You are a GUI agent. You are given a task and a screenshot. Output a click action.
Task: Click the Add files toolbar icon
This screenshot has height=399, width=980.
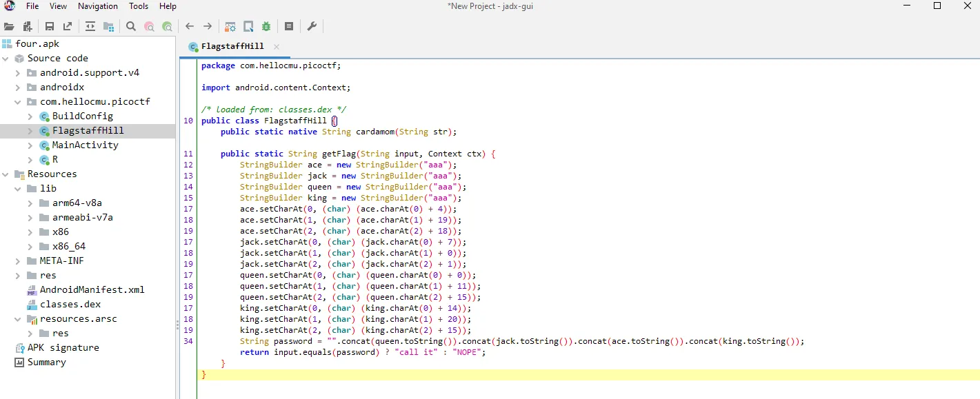(x=28, y=26)
